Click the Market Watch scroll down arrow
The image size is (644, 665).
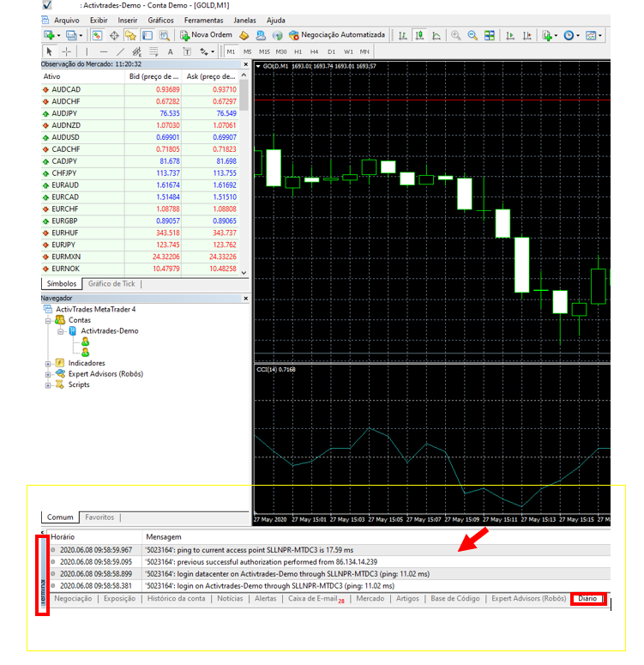(244, 273)
